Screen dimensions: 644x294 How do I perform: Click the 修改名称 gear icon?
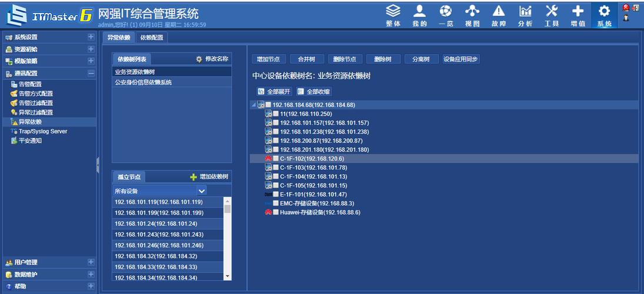pos(199,59)
